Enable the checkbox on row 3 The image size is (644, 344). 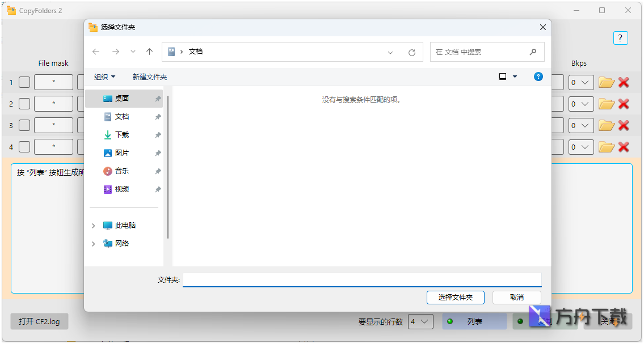24,125
